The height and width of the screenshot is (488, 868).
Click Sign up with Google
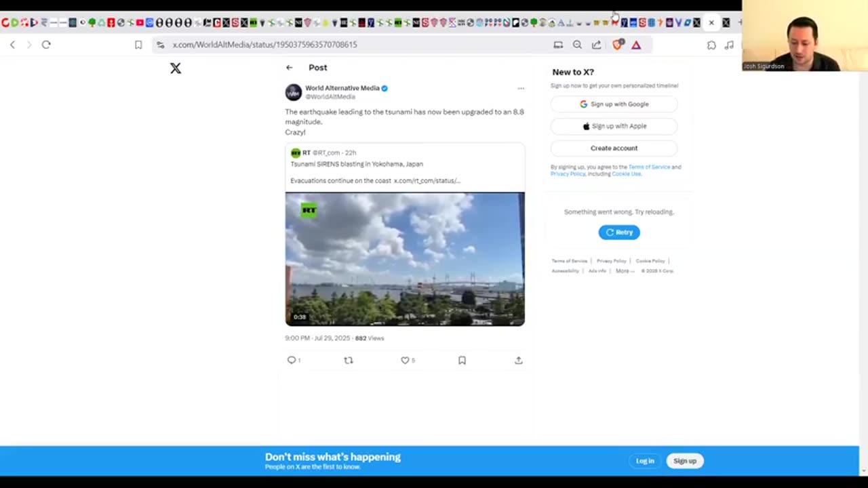[614, 104]
